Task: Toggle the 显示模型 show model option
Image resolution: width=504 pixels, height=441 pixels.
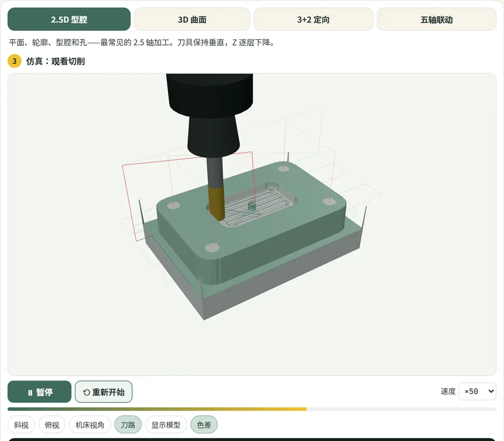Action: point(166,425)
